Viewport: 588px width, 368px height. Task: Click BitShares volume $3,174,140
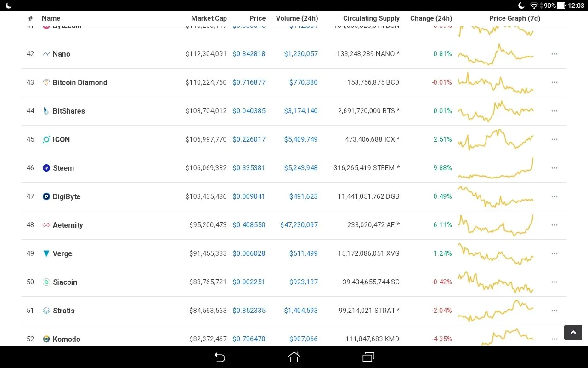coord(301,111)
